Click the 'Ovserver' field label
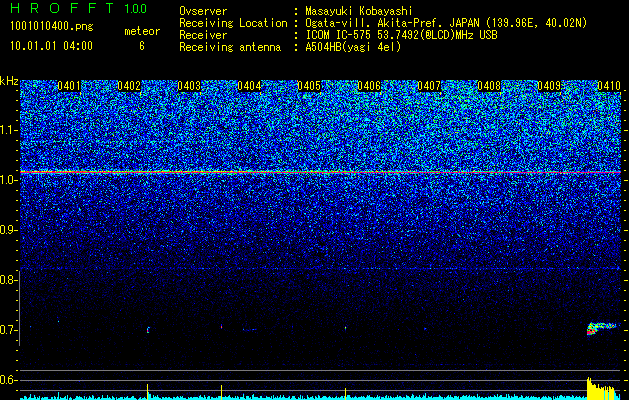Viewport: 629px width, 400px height. 203,11
